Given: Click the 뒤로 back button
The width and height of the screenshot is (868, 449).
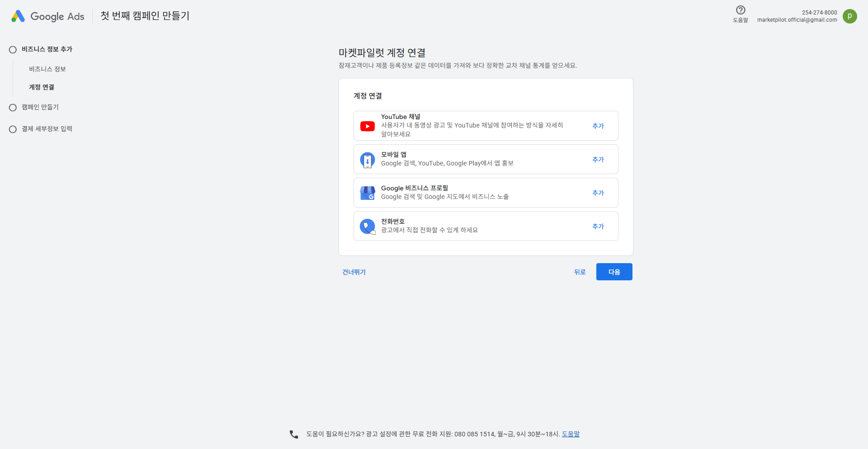Looking at the screenshot, I should (580, 272).
